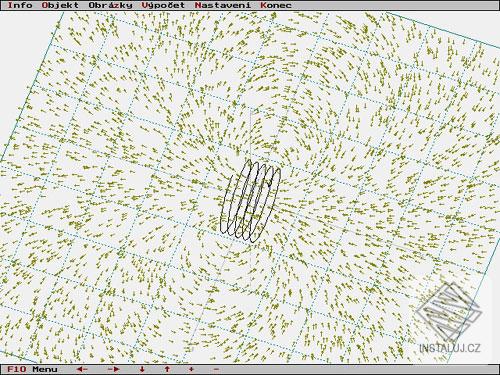Click the red left arrow in bottom bar
This screenshot has height=375, width=500.
point(82,369)
